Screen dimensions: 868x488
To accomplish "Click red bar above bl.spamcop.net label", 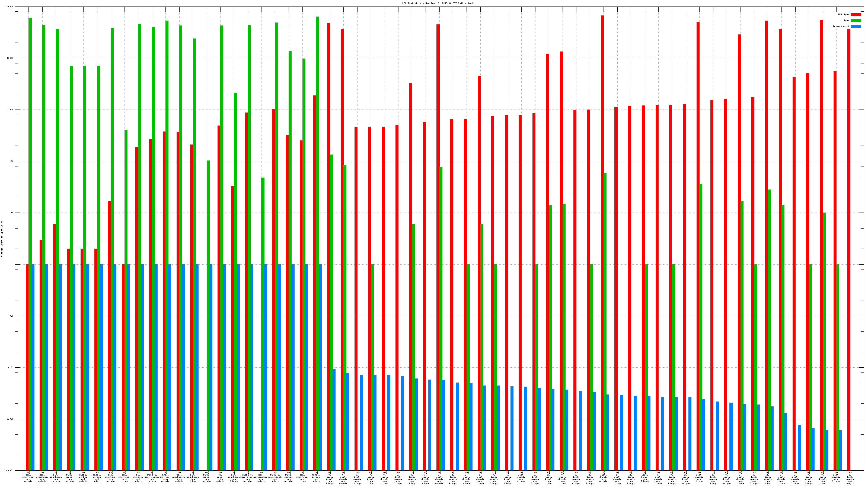I will point(137,303).
